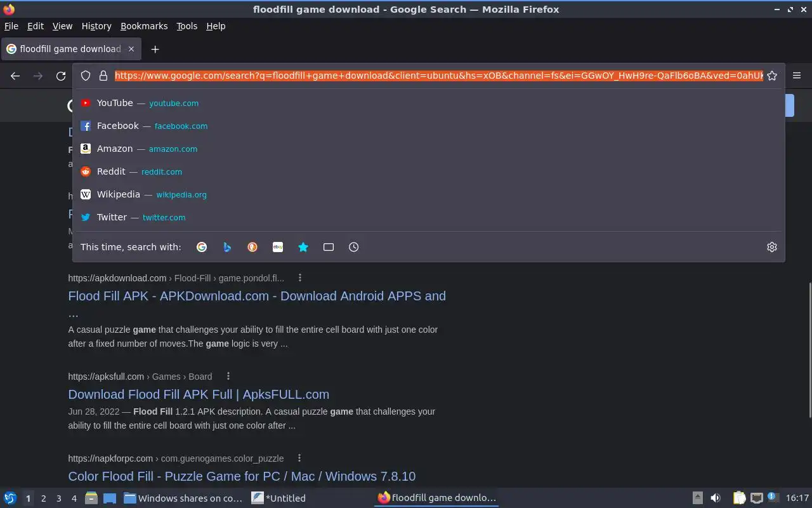Open the Facebook suggestion row
The image size is (812, 508).
[428, 126]
